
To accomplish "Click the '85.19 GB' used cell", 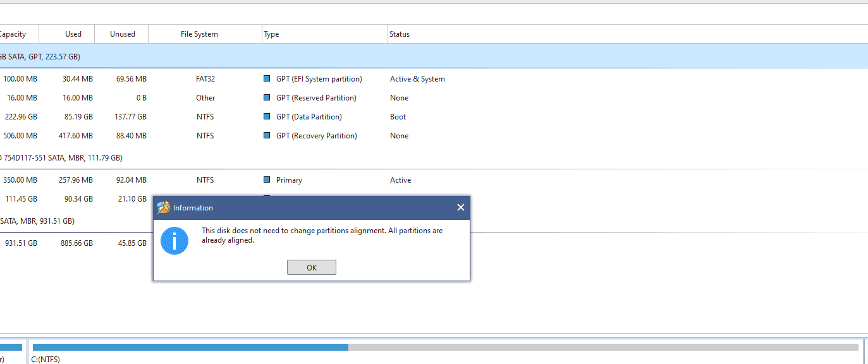I will (79, 117).
